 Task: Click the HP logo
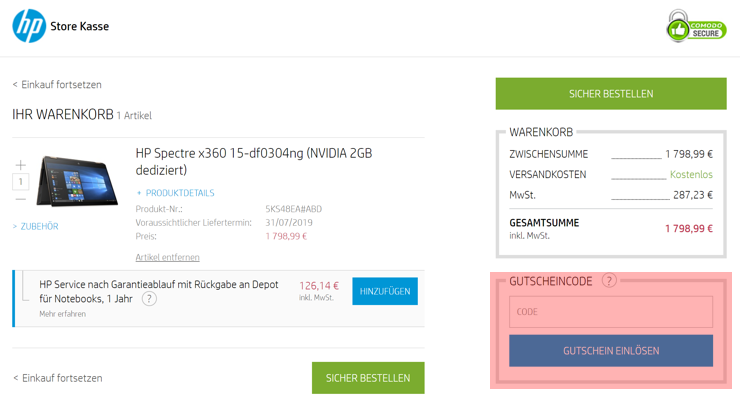pos(29,26)
